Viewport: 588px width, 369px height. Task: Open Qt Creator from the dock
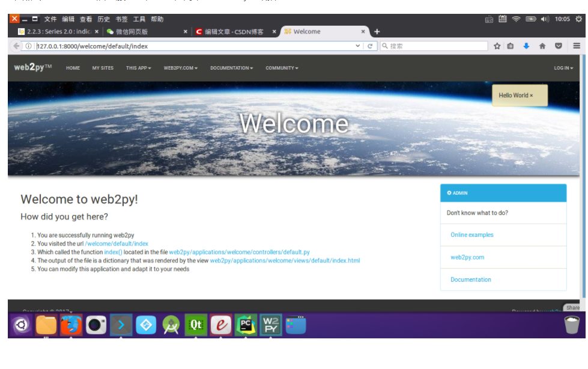point(196,325)
